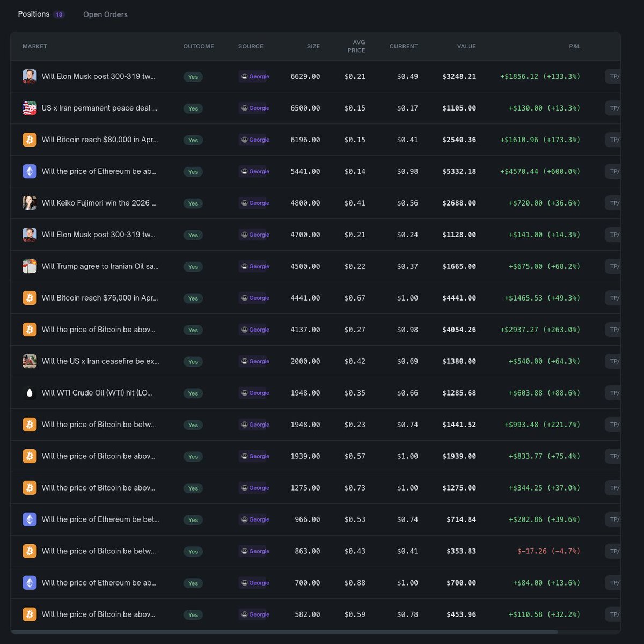This screenshot has width=644, height=644.
Task: Open the 'Will Trump agree to Iranian Oil sa...' market
Action: [x=100, y=266]
